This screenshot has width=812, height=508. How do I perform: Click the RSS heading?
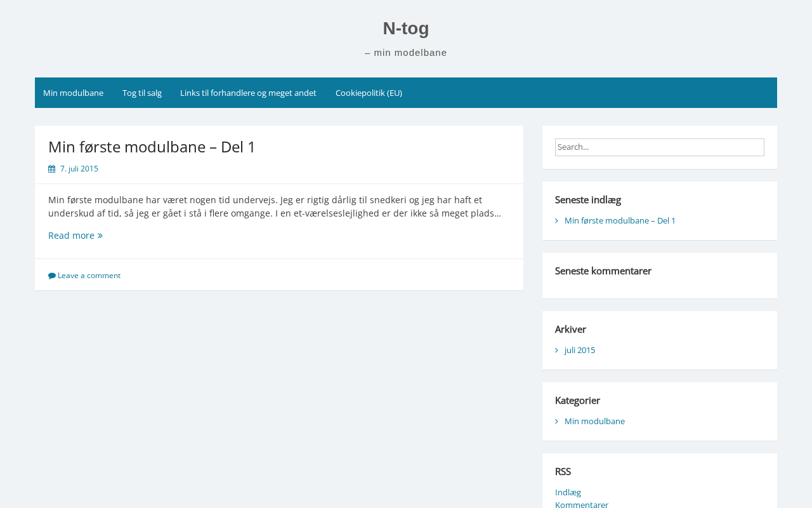click(x=563, y=472)
